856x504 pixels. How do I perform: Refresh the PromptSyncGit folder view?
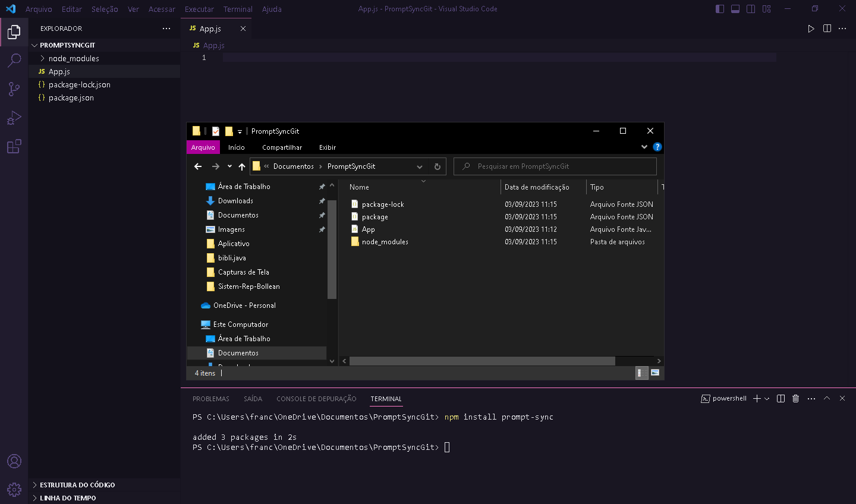point(437,166)
